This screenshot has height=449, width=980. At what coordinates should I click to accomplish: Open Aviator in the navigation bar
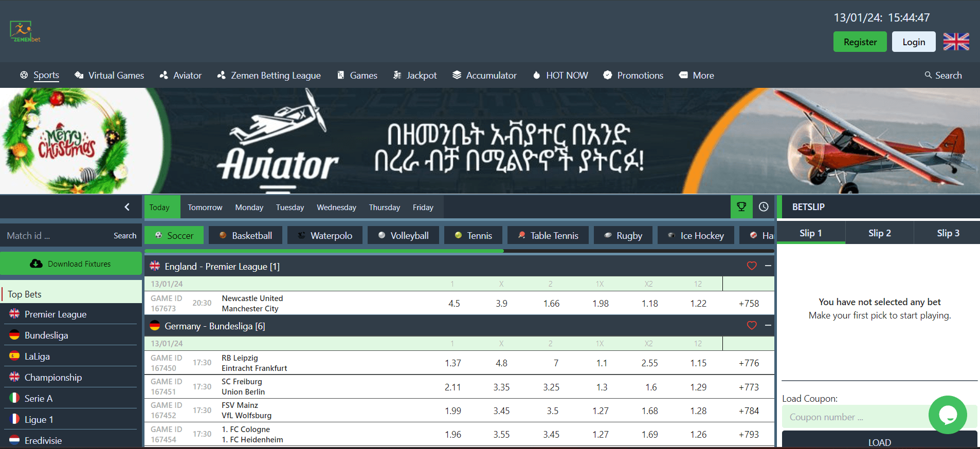pyautogui.click(x=180, y=75)
